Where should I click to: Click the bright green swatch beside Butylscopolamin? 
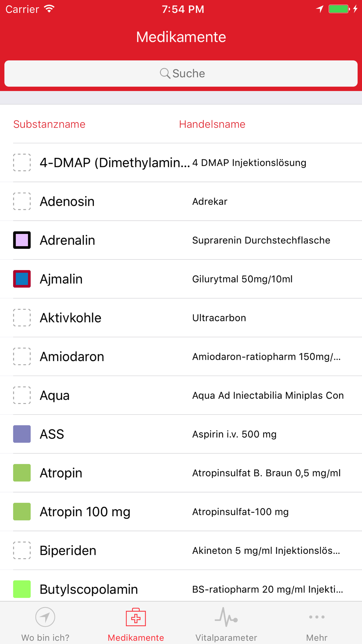click(22, 589)
